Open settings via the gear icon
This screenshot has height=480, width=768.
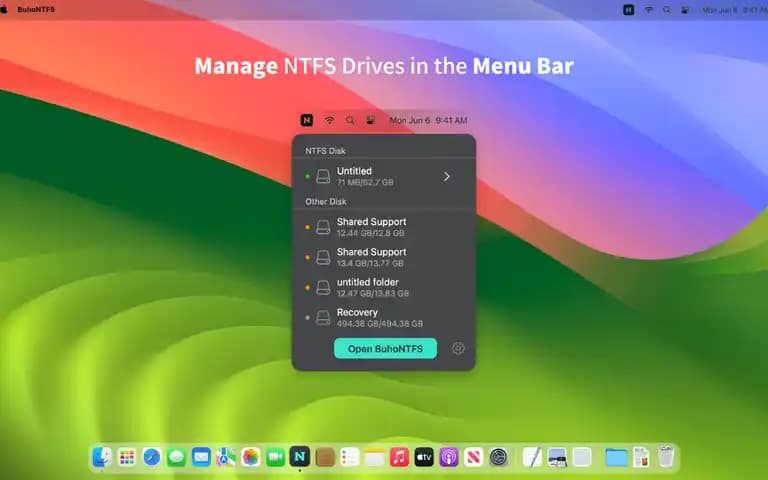point(458,348)
